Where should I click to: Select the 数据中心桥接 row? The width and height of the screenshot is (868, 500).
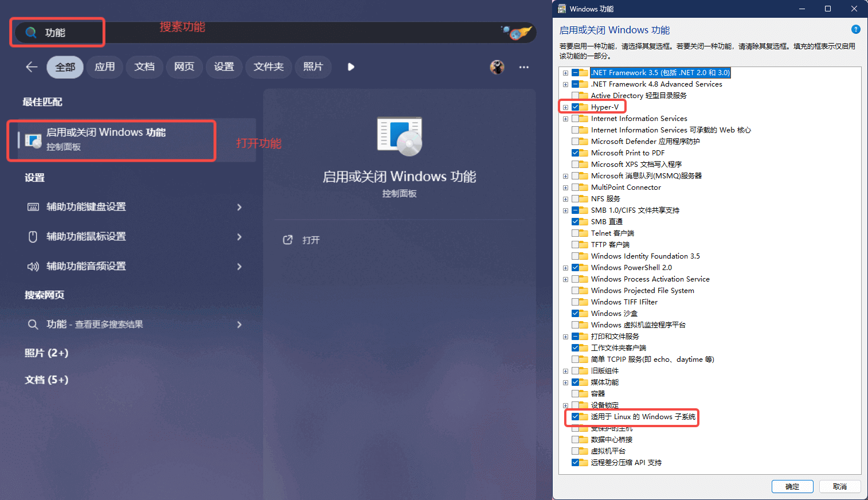point(612,440)
